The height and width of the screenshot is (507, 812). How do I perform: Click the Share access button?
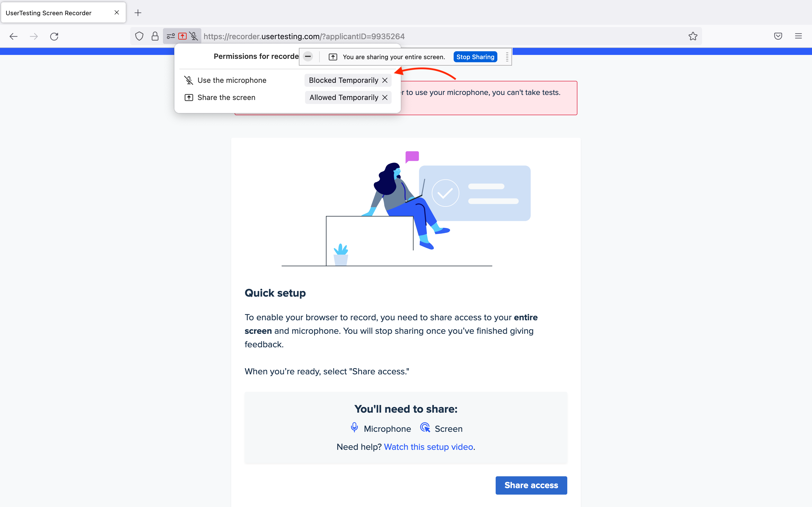(531, 485)
